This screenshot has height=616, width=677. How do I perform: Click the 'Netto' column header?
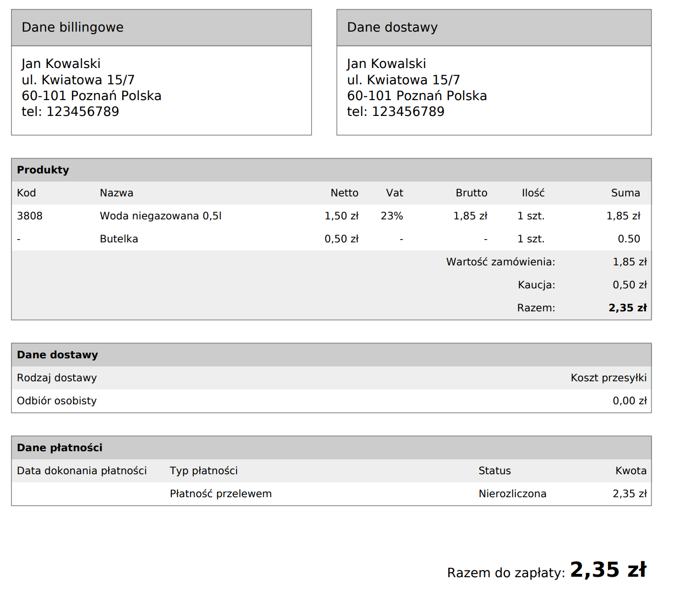(x=344, y=193)
